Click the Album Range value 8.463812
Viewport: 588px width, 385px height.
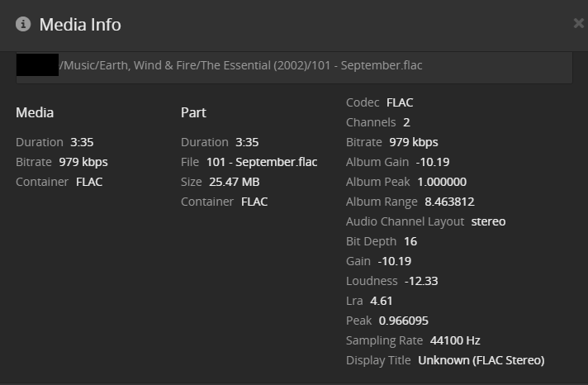click(x=449, y=202)
